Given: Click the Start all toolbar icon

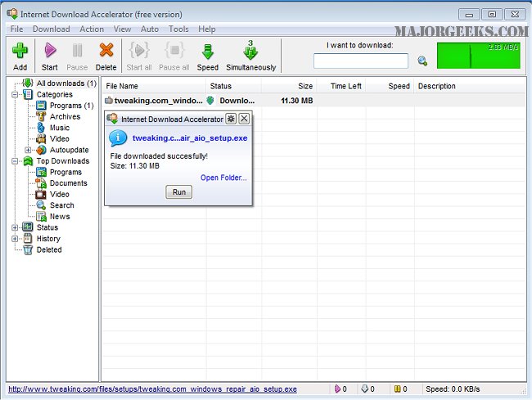Looking at the screenshot, I should pos(139,50).
